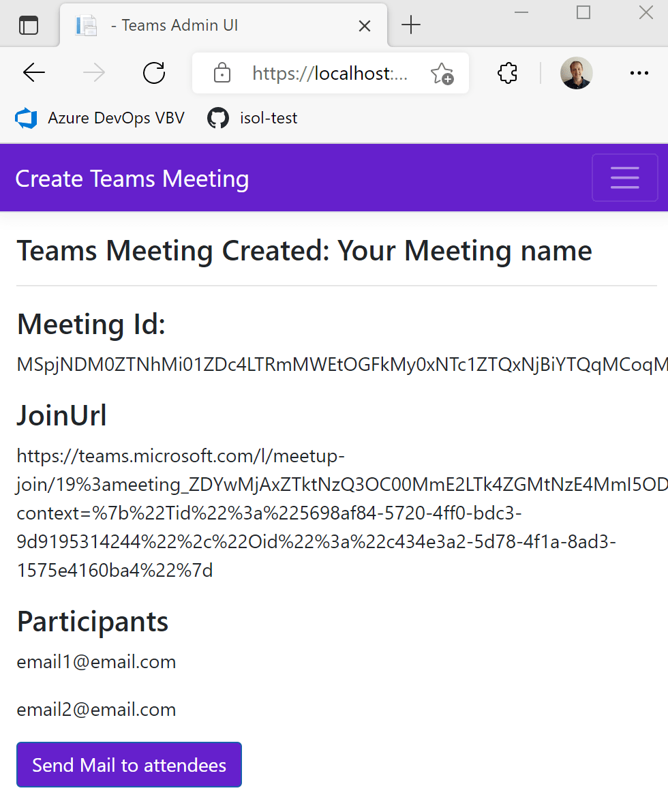Open the tab actions menu icon

(29, 26)
